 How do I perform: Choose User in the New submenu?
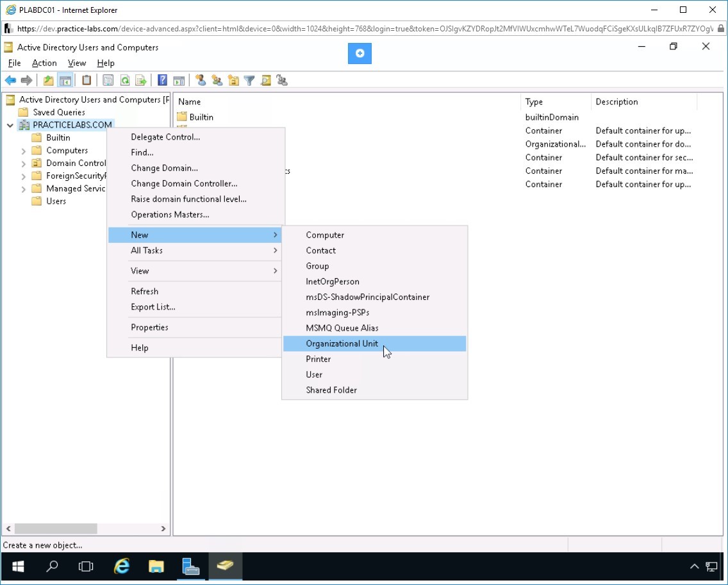[x=375, y=375]
